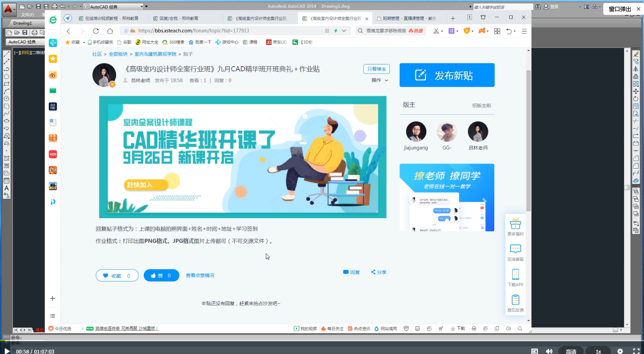Open the purple translate extension icon
Image resolution: width=644 pixels, height=354 pixels.
452,31
